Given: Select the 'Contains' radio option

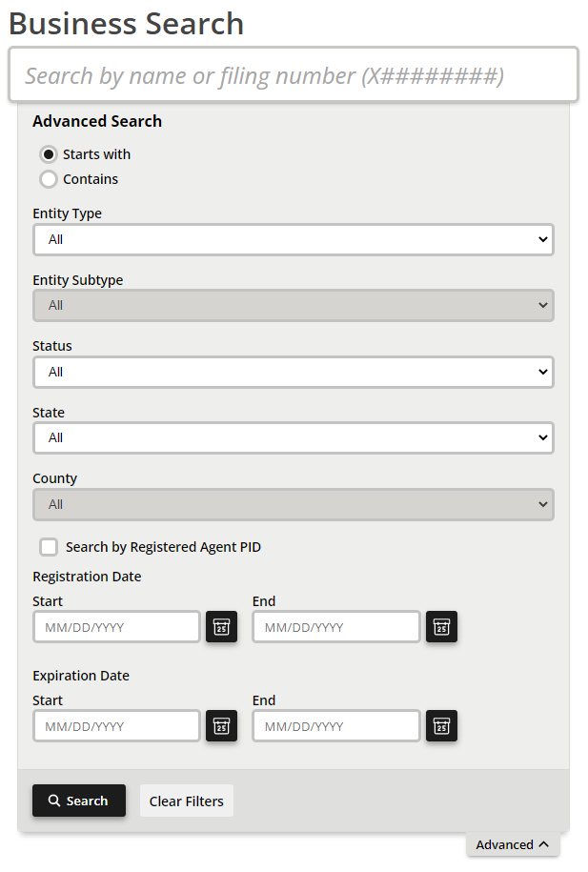Looking at the screenshot, I should tap(49, 179).
